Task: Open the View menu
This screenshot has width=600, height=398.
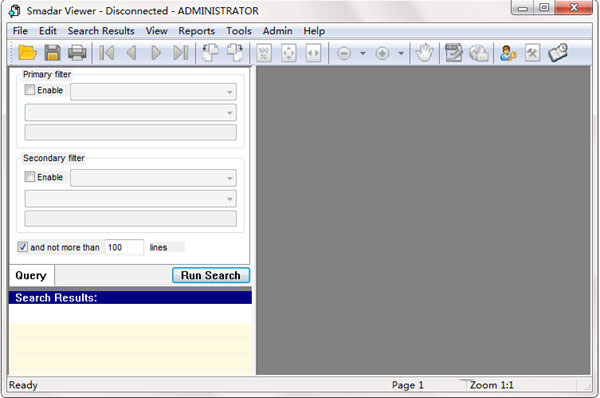Action: [x=157, y=31]
